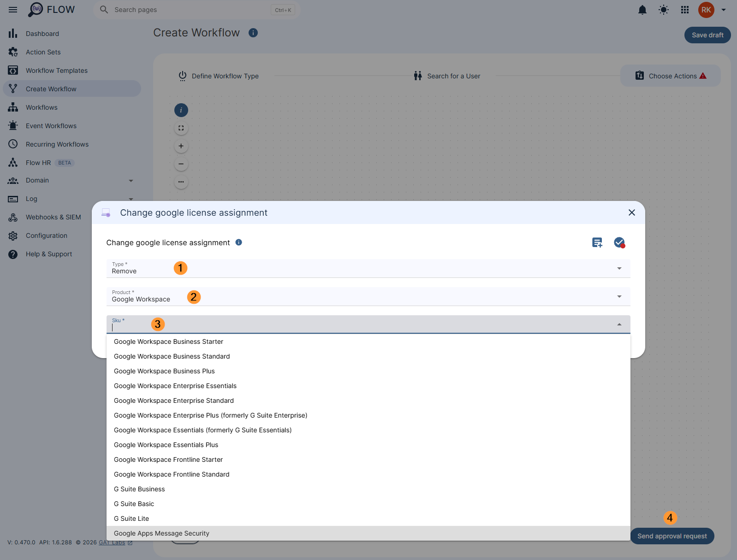The height and width of the screenshot is (560, 737).
Task: Click the fit-to-view canvas button
Action: click(181, 128)
